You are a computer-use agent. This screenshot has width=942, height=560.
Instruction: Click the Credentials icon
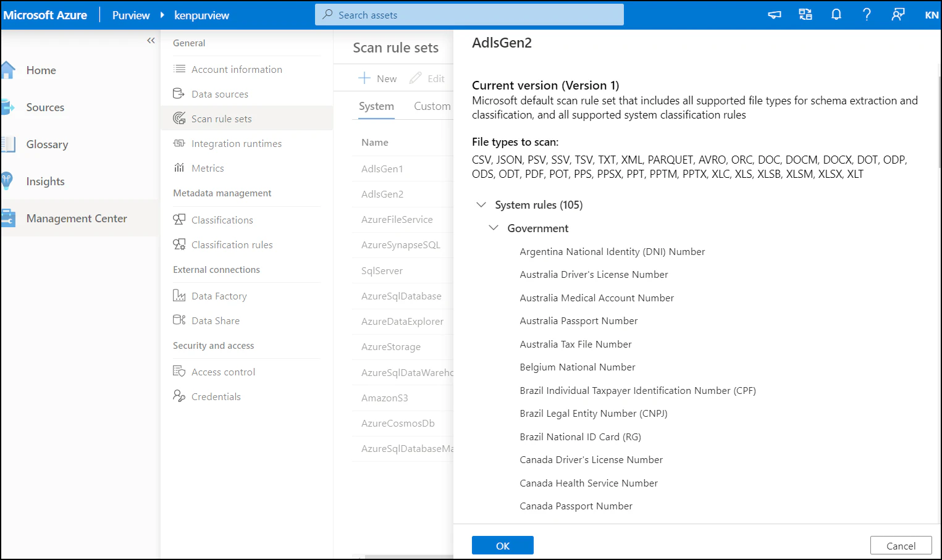pos(179,396)
